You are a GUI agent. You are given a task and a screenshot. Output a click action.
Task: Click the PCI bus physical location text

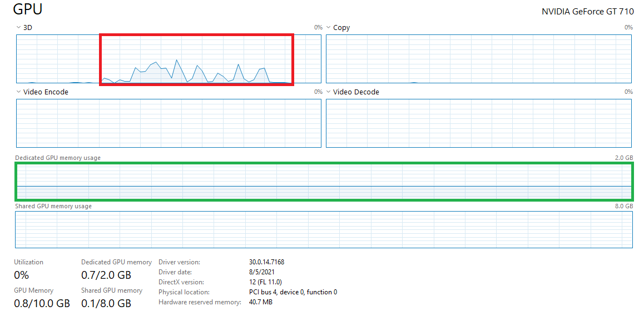[293, 292]
